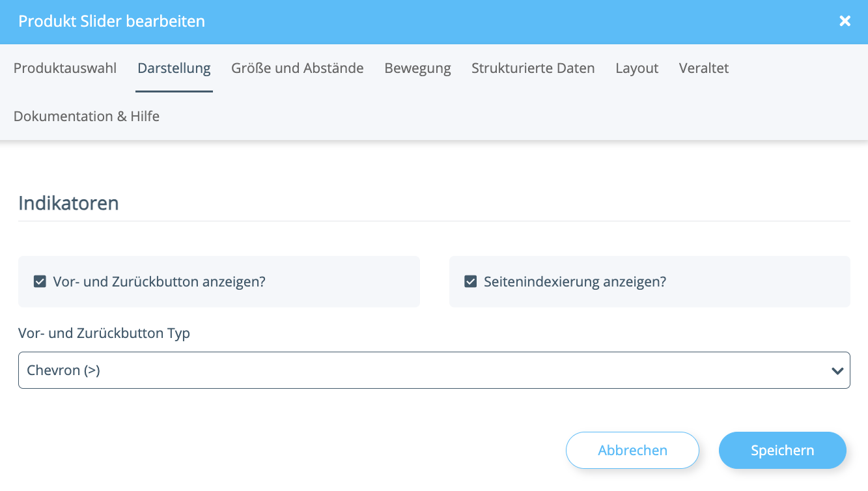Viewport: 868px width, 491px height.
Task: Click the Indikatoren section heading
Action: [x=68, y=203]
